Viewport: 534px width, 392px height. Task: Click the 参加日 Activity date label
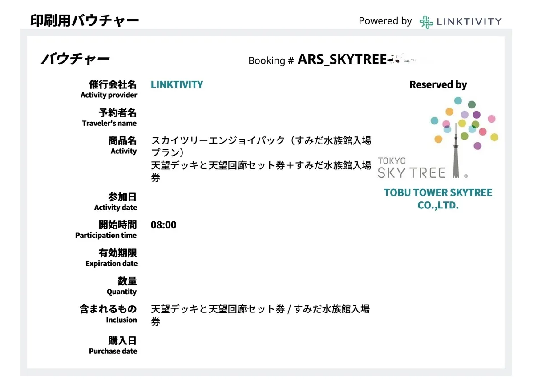coord(116,202)
